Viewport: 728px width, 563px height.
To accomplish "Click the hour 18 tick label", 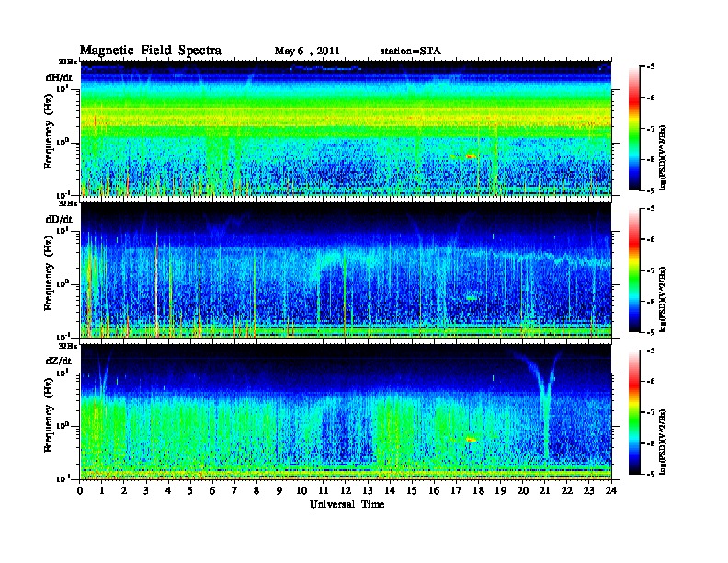I will click(478, 491).
